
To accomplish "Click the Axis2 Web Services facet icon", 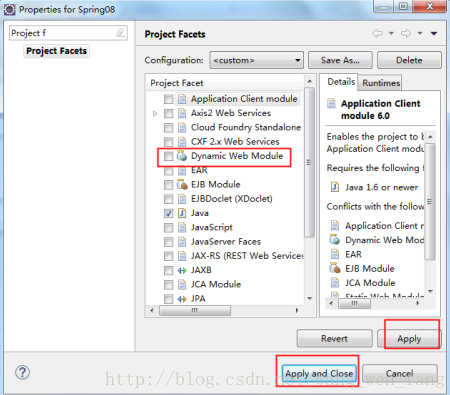I will tap(182, 113).
